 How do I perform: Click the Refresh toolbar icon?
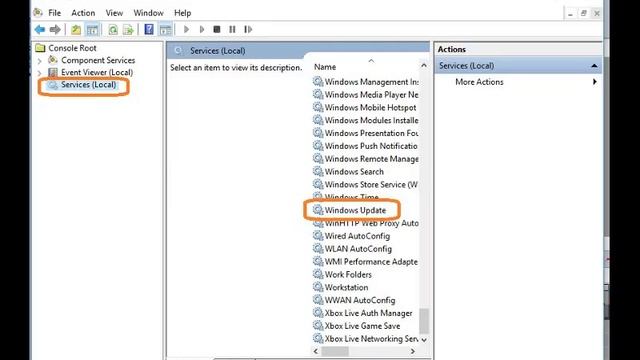pos(113,29)
